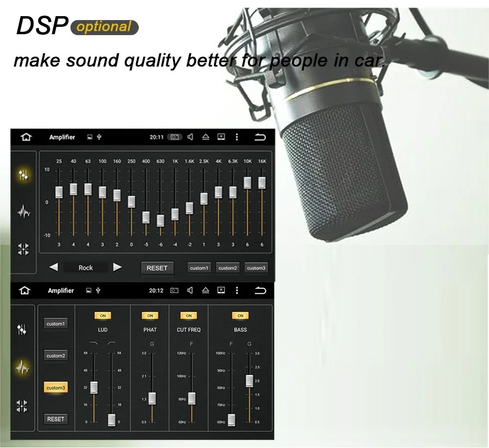Open the waveform sound effects tab in the upper screen sidebar
The image size is (489, 448).
23,213
